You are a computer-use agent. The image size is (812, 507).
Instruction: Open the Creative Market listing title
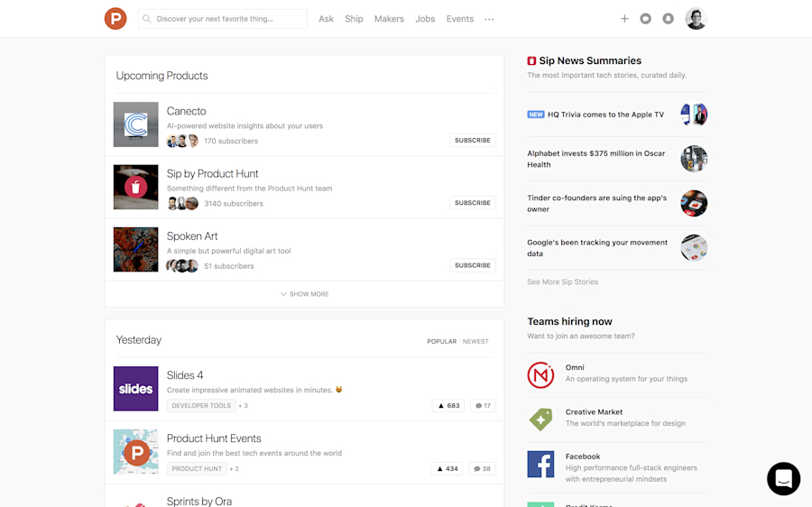tap(594, 411)
